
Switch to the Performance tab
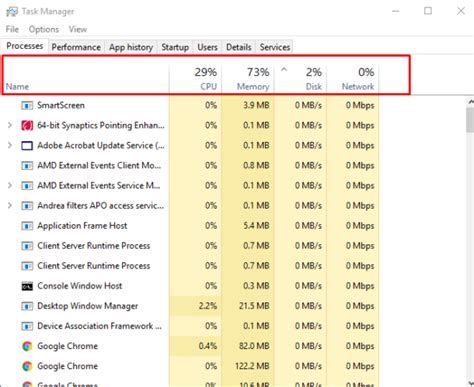[76, 47]
